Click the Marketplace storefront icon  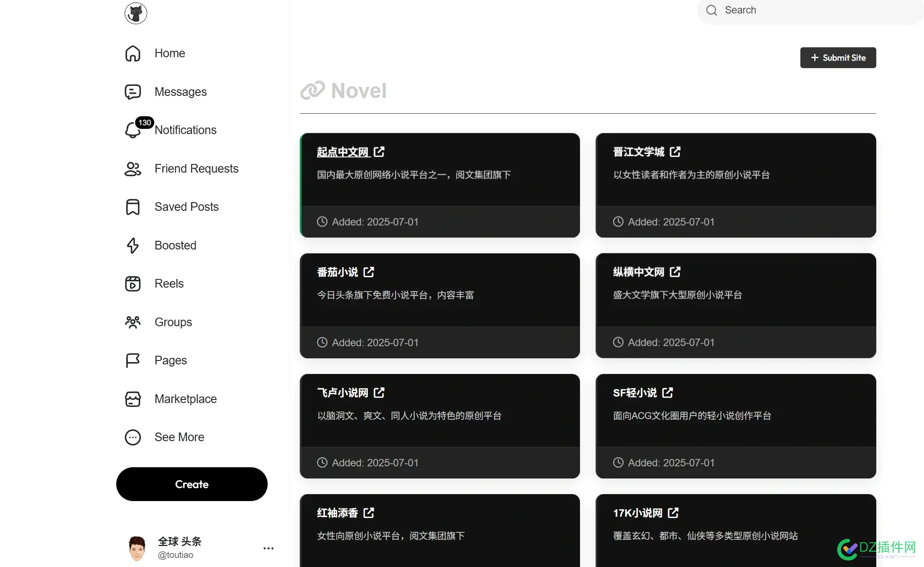pyautogui.click(x=133, y=399)
